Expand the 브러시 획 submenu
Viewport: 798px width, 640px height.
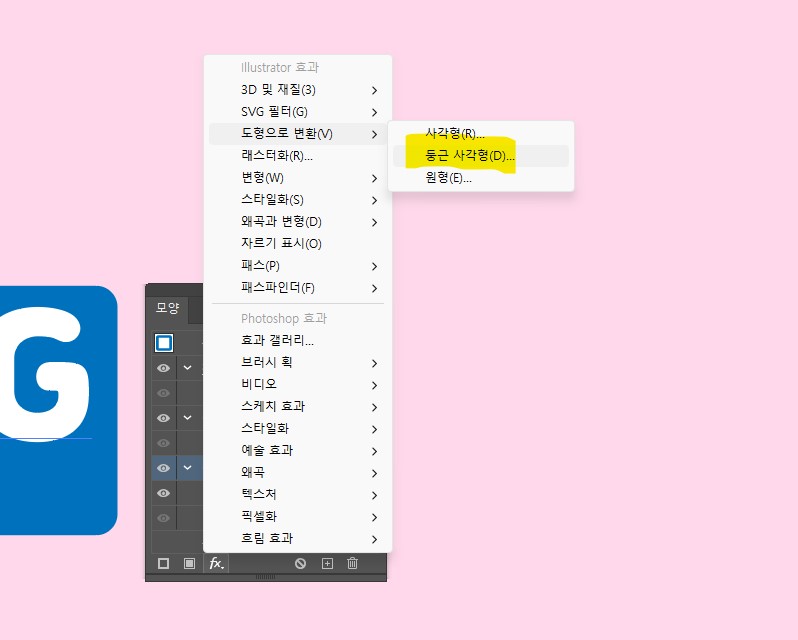(298, 363)
